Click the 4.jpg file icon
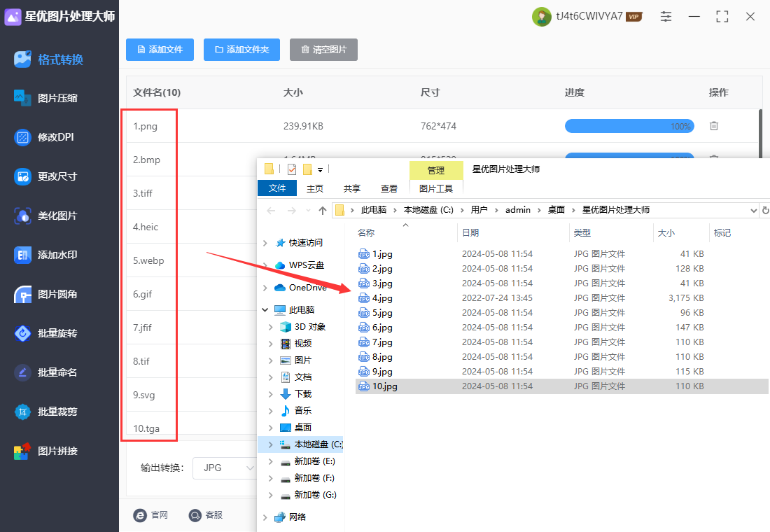The width and height of the screenshot is (770, 532). click(364, 298)
